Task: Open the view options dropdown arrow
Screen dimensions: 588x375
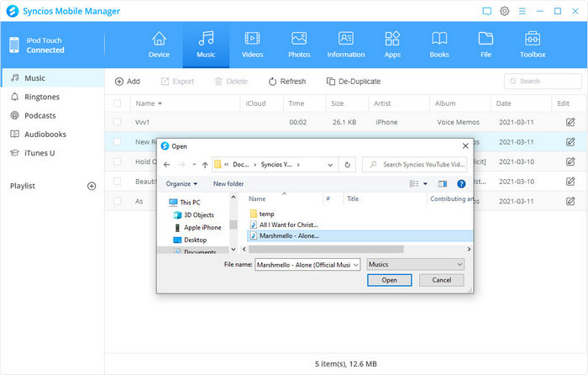Action: tap(425, 184)
